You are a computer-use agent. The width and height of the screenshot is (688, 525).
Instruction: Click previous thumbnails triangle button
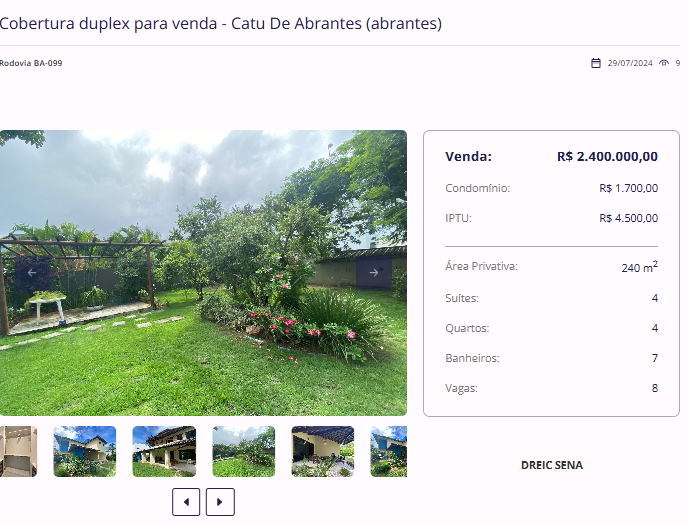point(186,502)
